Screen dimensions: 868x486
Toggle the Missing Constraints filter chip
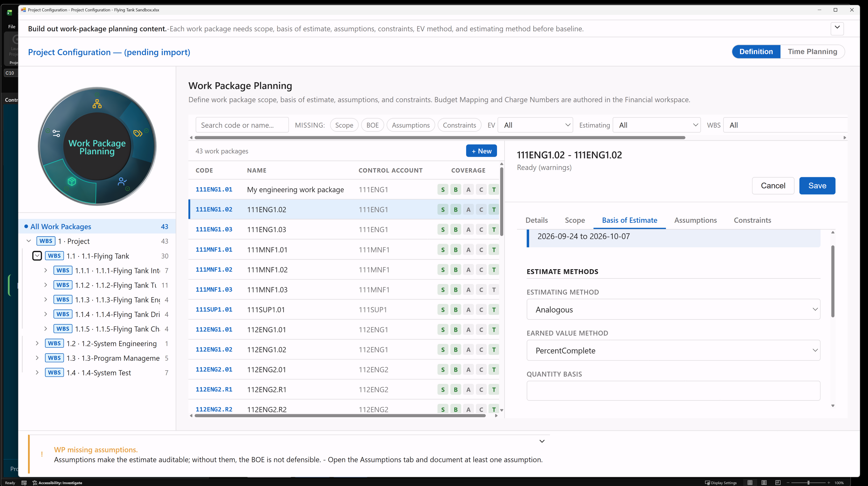[x=459, y=125]
